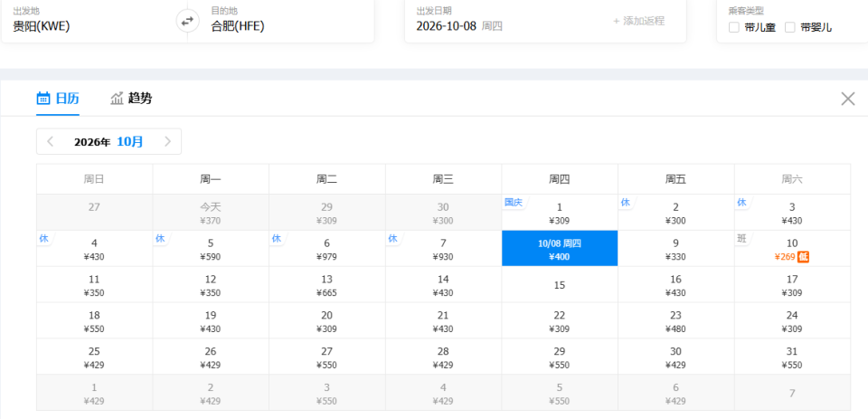
Task: Select the low-price badge on October 10
Action: [803, 257]
